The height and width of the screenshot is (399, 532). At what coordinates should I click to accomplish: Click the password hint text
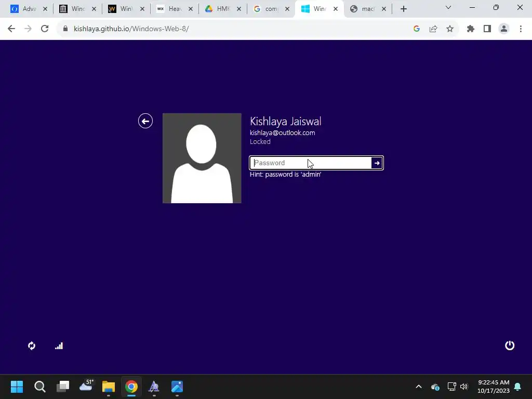(285, 175)
